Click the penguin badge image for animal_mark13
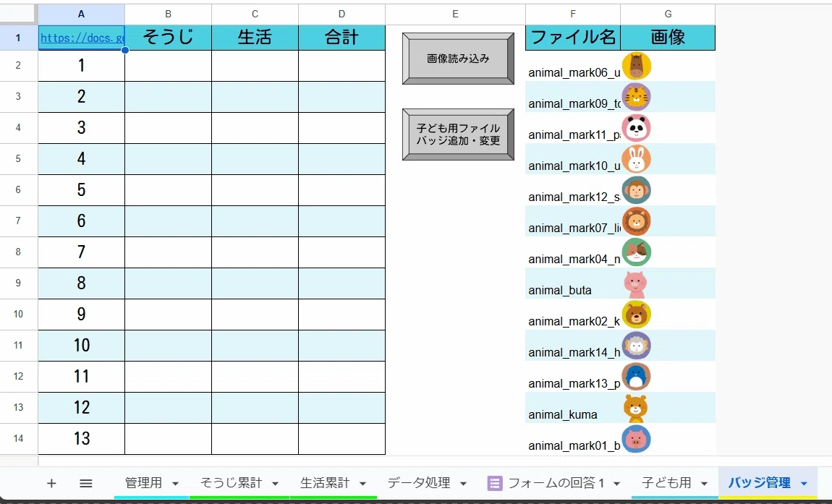This screenshot has width=832, height=504. (636, 377)
